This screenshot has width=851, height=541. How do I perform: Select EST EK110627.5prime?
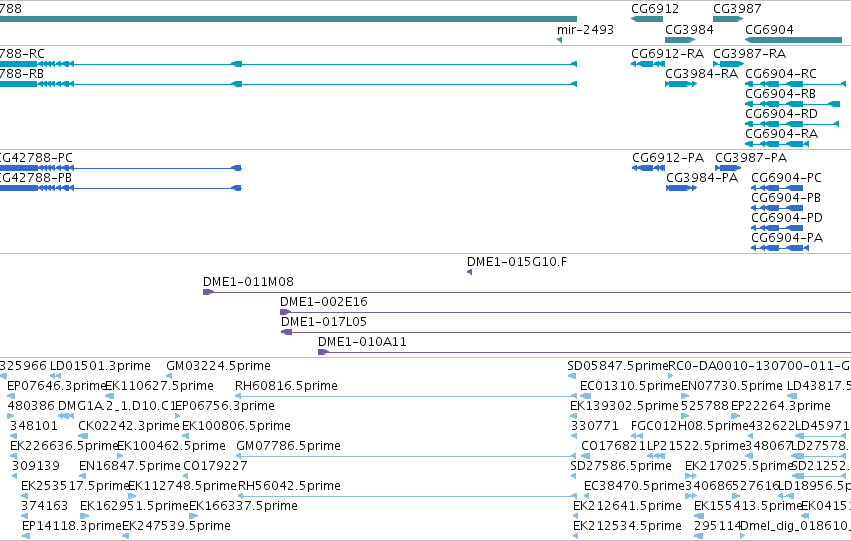[x=159, y=386]
